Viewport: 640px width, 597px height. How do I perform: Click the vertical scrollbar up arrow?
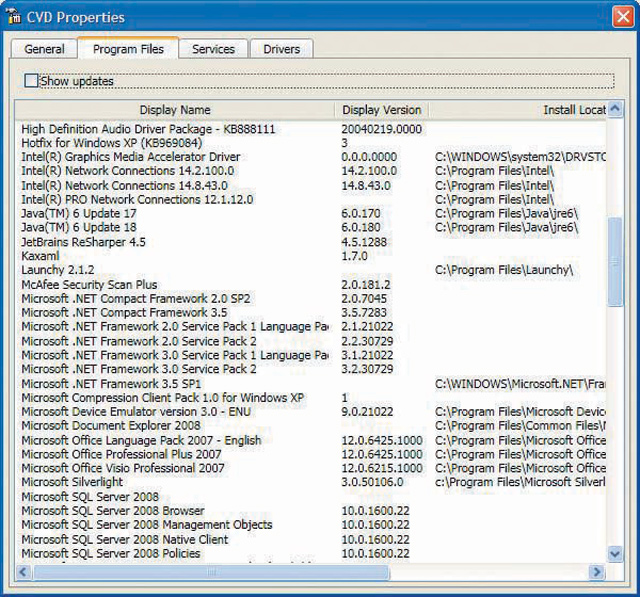pos(615,109)
